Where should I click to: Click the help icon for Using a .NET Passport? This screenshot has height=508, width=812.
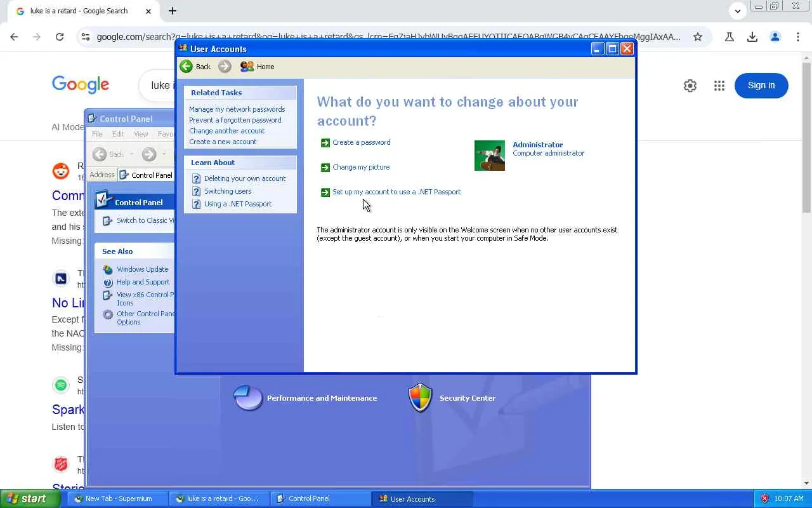(x=196, y=204)
